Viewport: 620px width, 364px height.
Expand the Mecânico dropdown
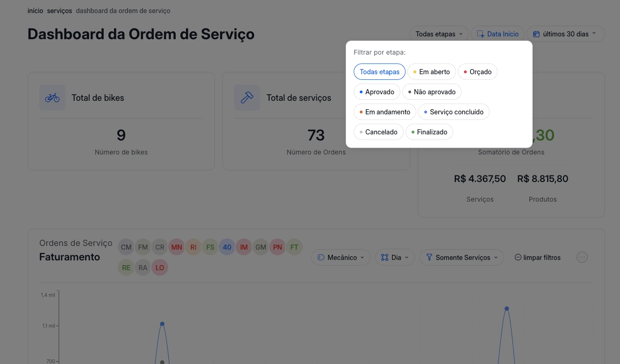point(341,258)
